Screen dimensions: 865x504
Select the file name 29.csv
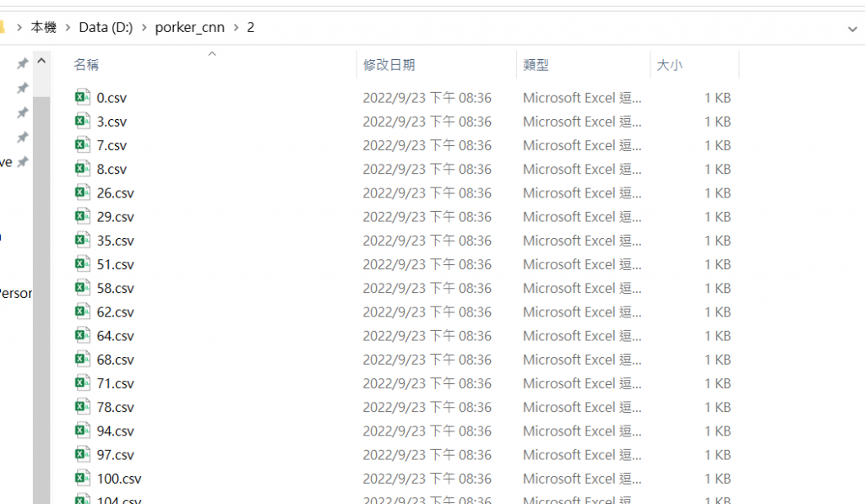(x=115, y=216)
